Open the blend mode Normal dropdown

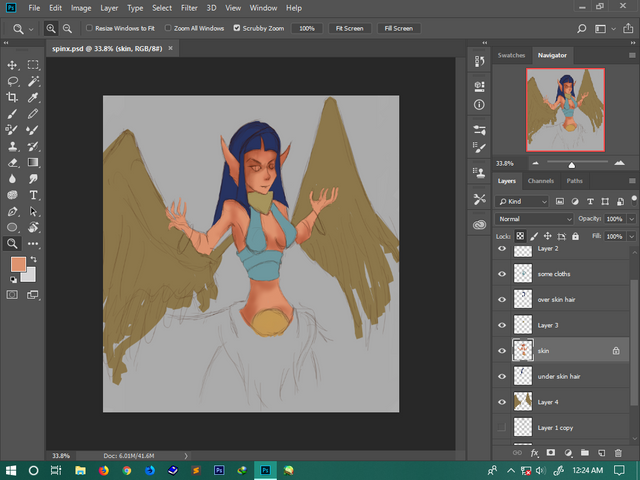pos(534,219)
